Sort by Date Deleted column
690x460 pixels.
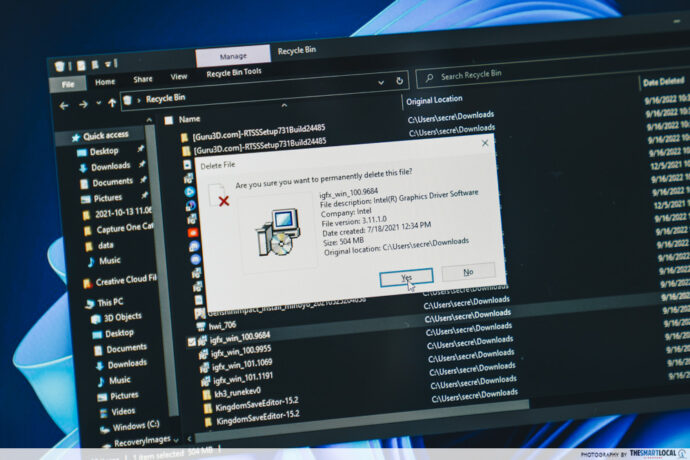[x=664, y=81]
